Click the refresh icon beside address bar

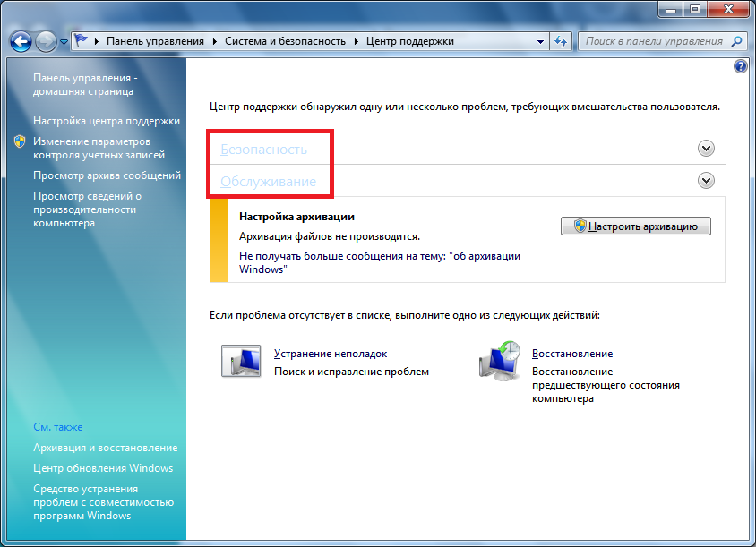click(x=561, y=41)
